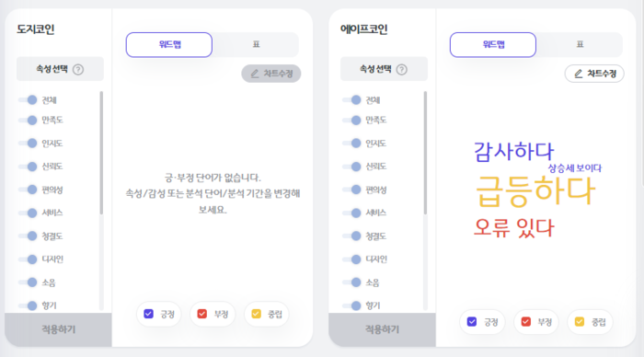Click 적용하기 button under 도지코인 attributes
The image size is (644, 357).
[58, 329]
